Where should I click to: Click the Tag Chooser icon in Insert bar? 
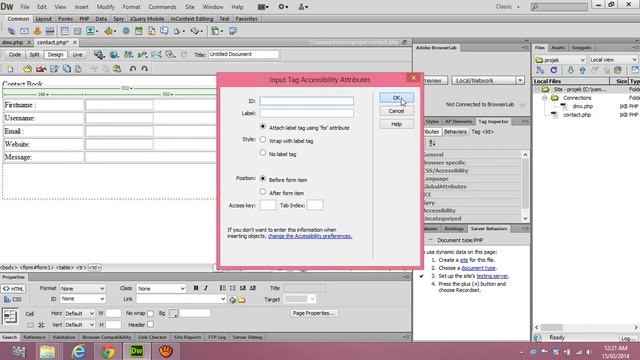pos(233,31)
